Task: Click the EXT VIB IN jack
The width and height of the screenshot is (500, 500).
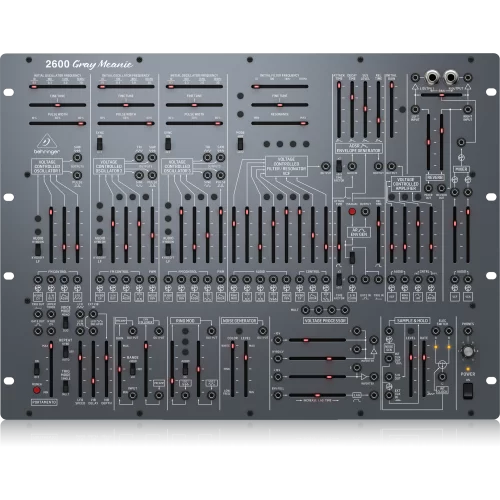Action: coord(93,314)
